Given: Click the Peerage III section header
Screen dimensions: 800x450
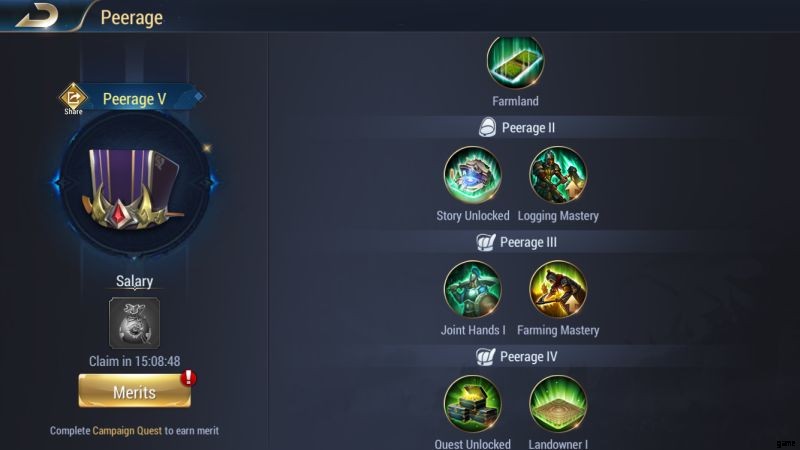Looking at the screenshot, I should coord(516,242).
